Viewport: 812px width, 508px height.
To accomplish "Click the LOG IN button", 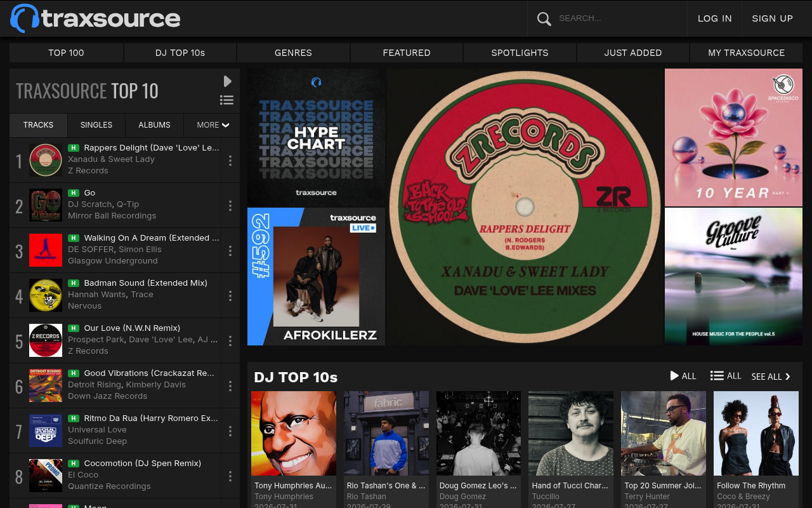I will pos(715,18).
